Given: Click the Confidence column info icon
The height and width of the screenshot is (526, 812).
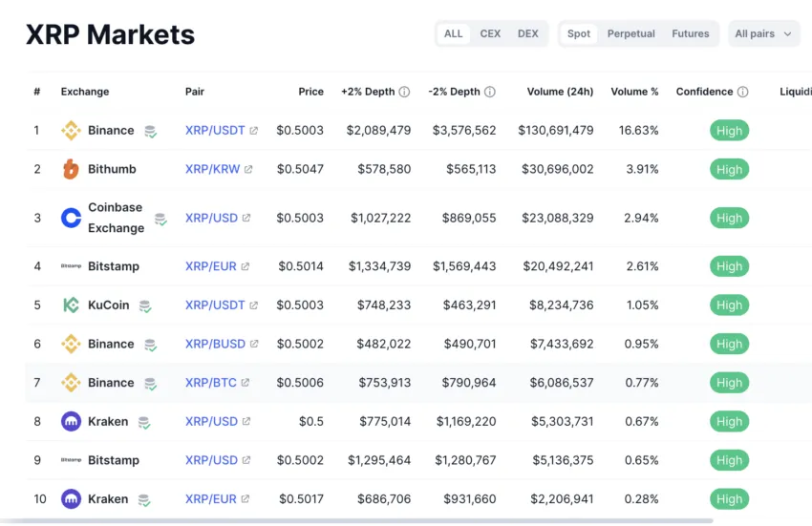Looking at the screenshot, I should pos(743,93).
